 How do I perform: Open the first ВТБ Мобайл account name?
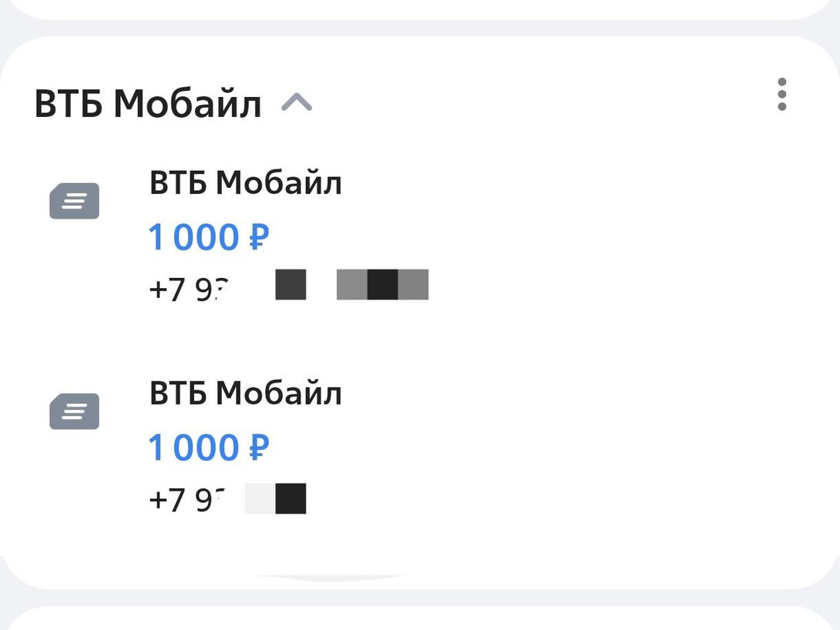(245, 183)
